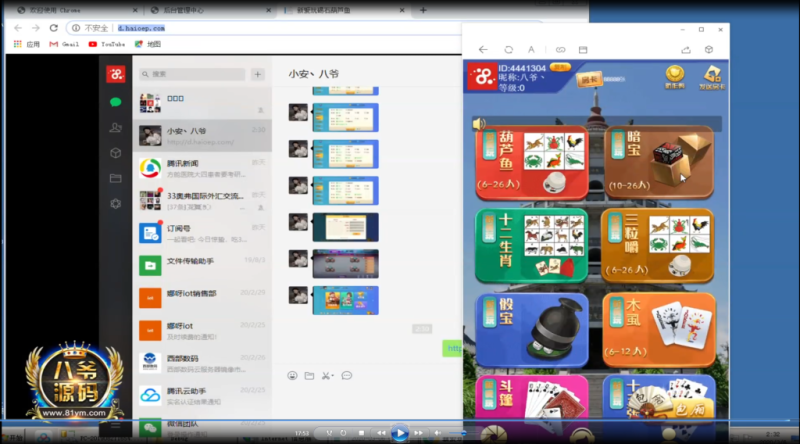Open a new Chrome tab with plus button

coord(423,10)
